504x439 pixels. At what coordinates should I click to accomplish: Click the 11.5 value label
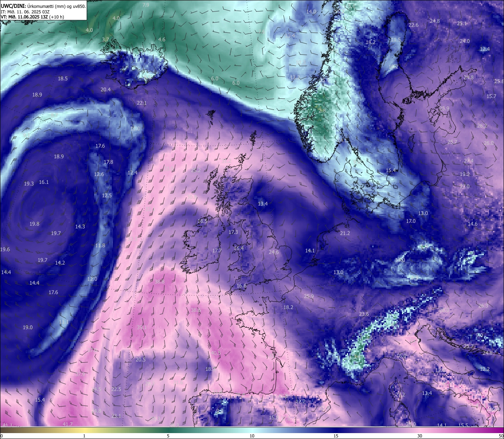pyautogui.click(x=396, y=40)
